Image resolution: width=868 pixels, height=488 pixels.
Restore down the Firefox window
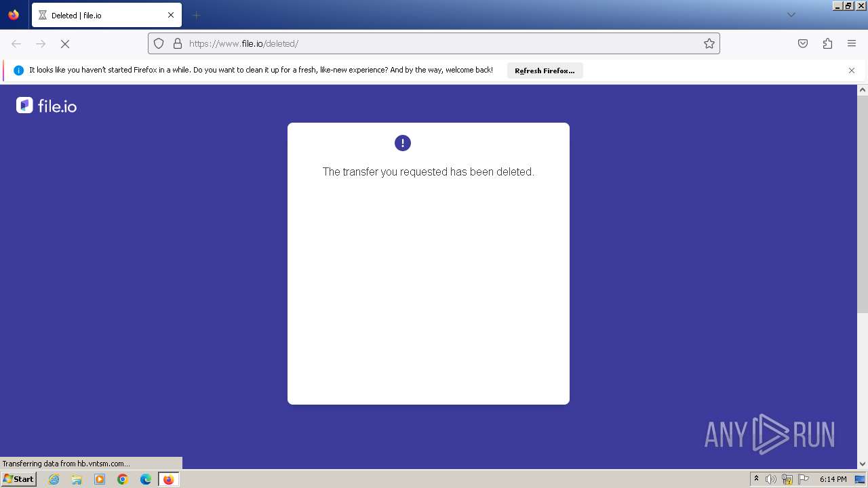coord(848,5)
